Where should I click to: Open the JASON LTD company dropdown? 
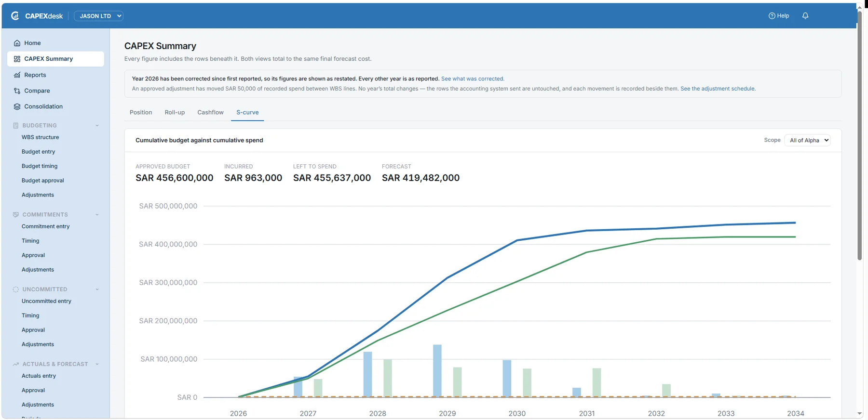click(x=98, y=16)
